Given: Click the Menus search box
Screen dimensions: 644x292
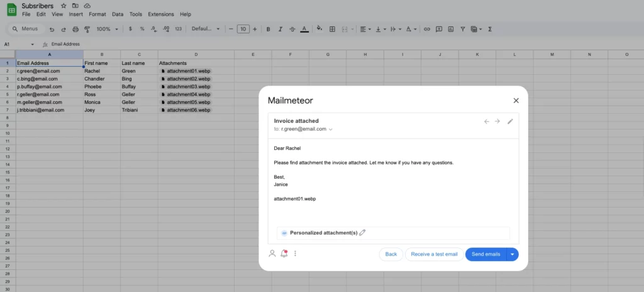Looking at the screenshot, I should (25, 29).
